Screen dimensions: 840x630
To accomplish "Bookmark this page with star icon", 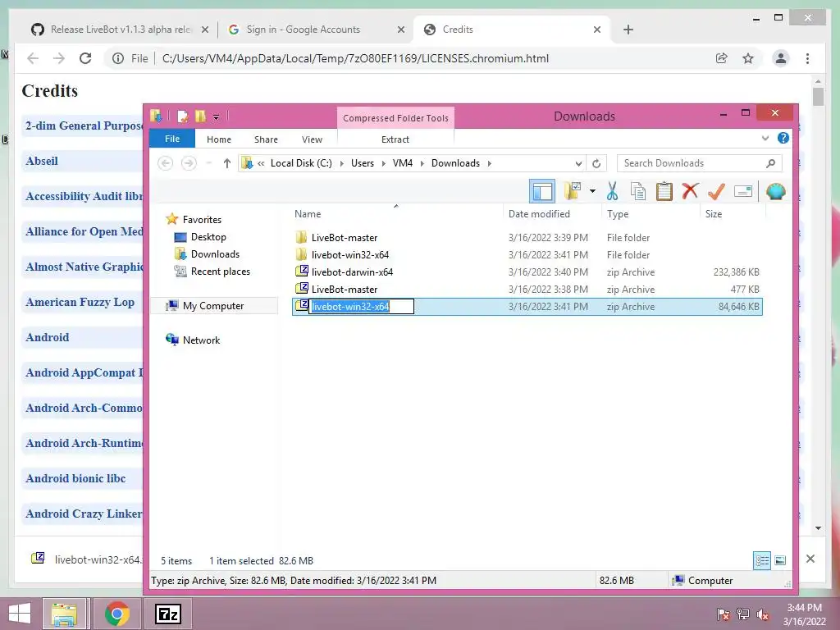I will (748, 58).
